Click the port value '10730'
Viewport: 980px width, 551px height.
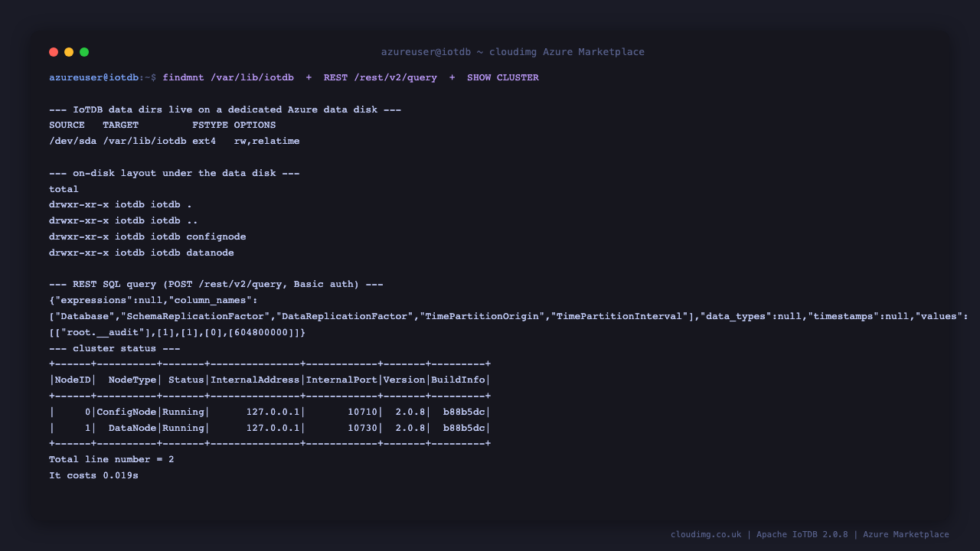362,428
